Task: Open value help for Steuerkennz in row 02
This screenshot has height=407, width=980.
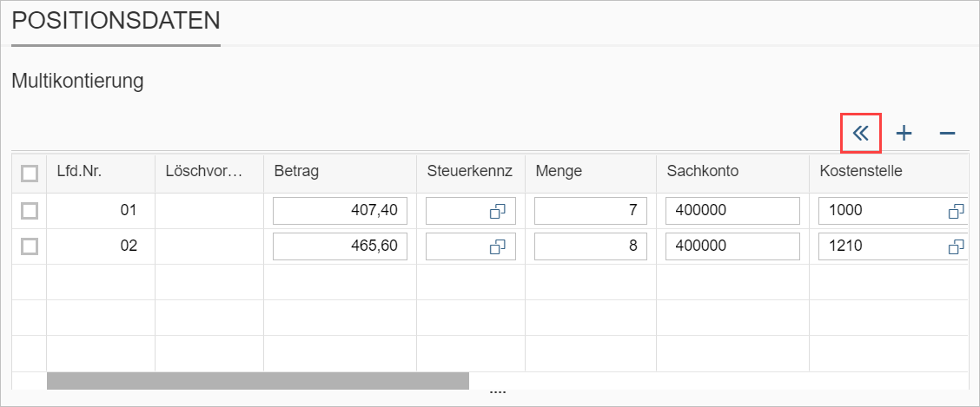Action: click(498, 246)
